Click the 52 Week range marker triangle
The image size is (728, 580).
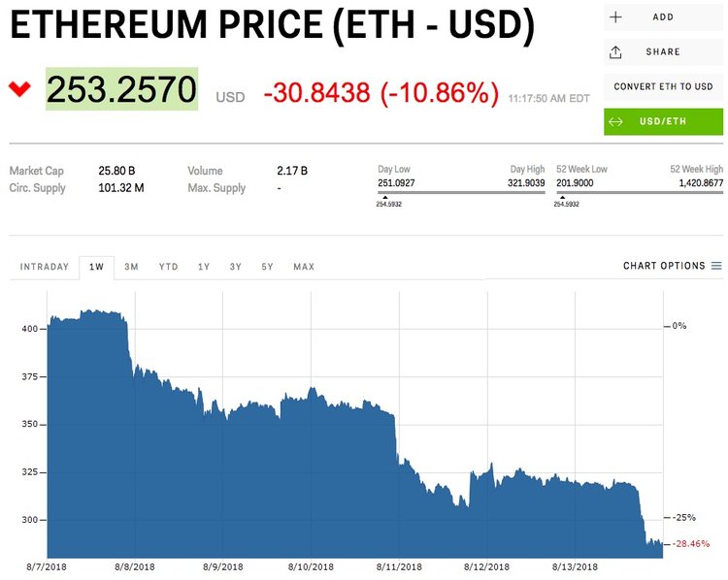pyautogui.click(x=562, y=197)
